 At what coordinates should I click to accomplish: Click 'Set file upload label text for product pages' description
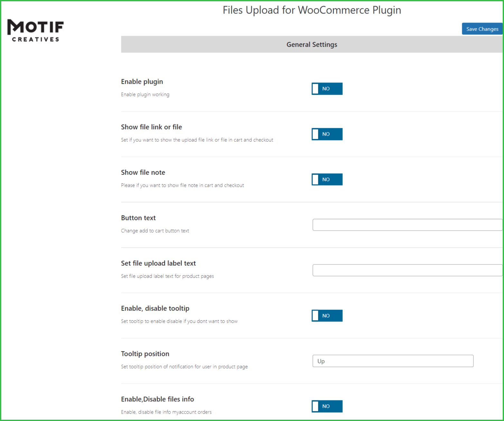coord(167,276)
